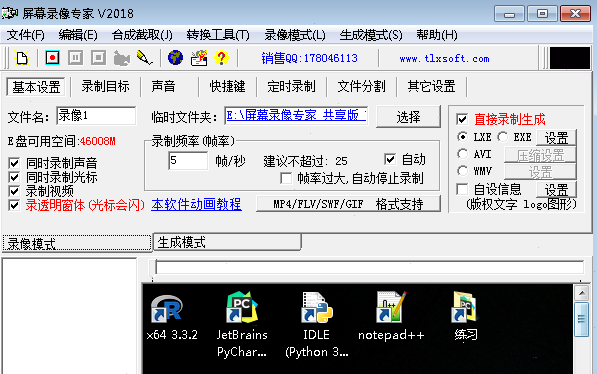This screenshot has height=374, width=597.
Task: Select the WMV format radio button
Action: point(462,171)
